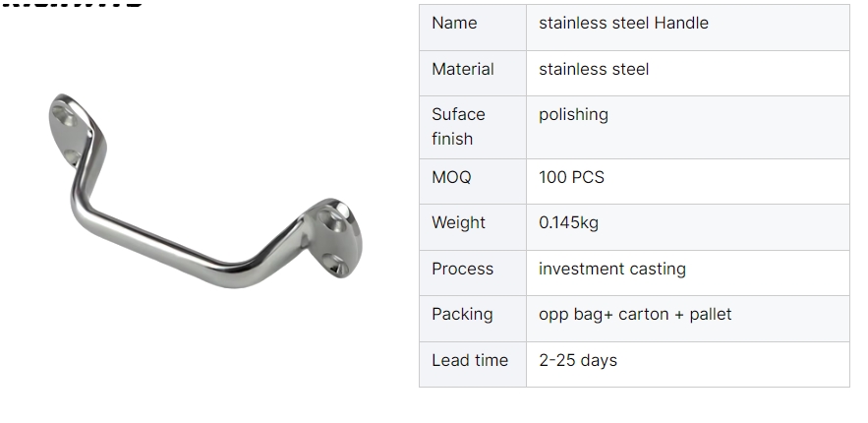
Task: Click the 'stainless steel' material value
Action: point(594,69)
